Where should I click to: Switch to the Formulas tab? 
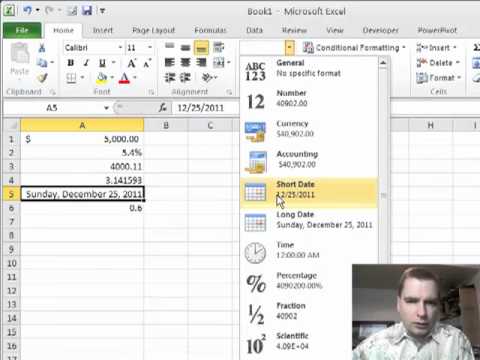pyautogui.click(x=210, y=30)
